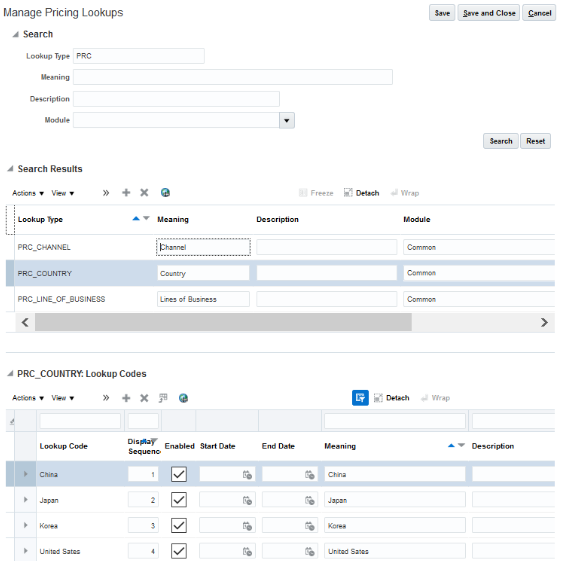Collapse the Search Results section
This screenshot has height=562, width=562.
[x=10, y=168]
